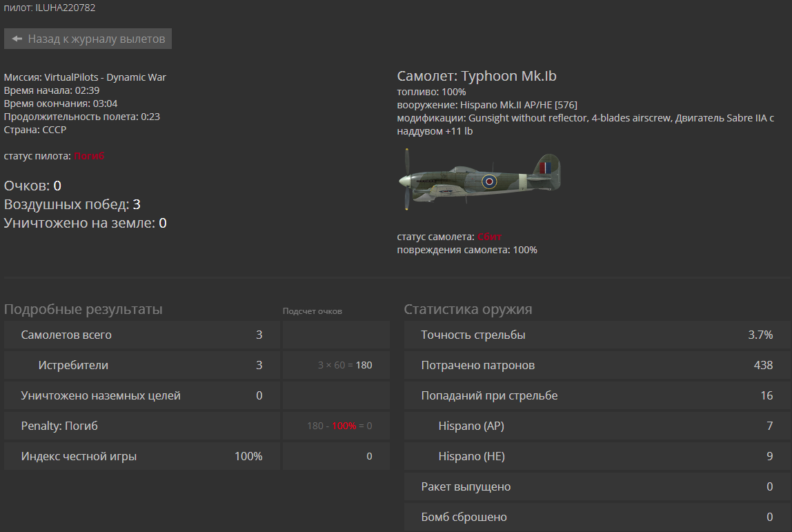Click pilot name ILUHA220782
Viewport: 792px width, 532px height.
click(65, 8)
